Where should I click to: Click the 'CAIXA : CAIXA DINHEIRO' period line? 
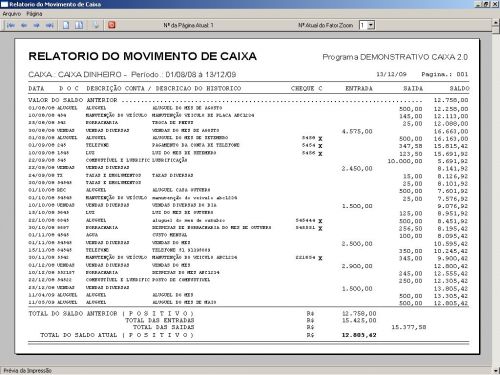tap(132, 74)
